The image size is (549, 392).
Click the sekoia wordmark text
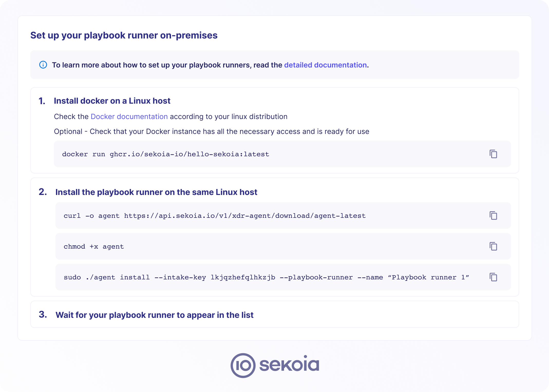pos(289,364)
